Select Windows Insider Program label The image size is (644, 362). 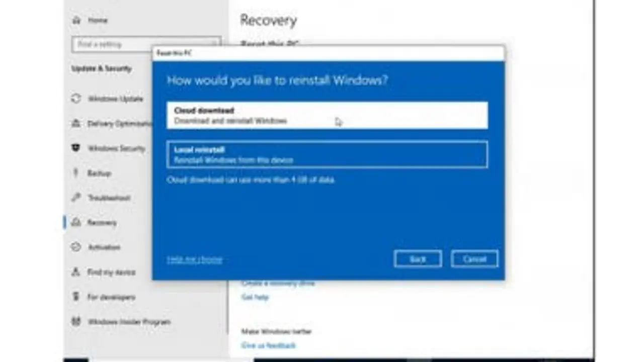(x=129, y=321)
